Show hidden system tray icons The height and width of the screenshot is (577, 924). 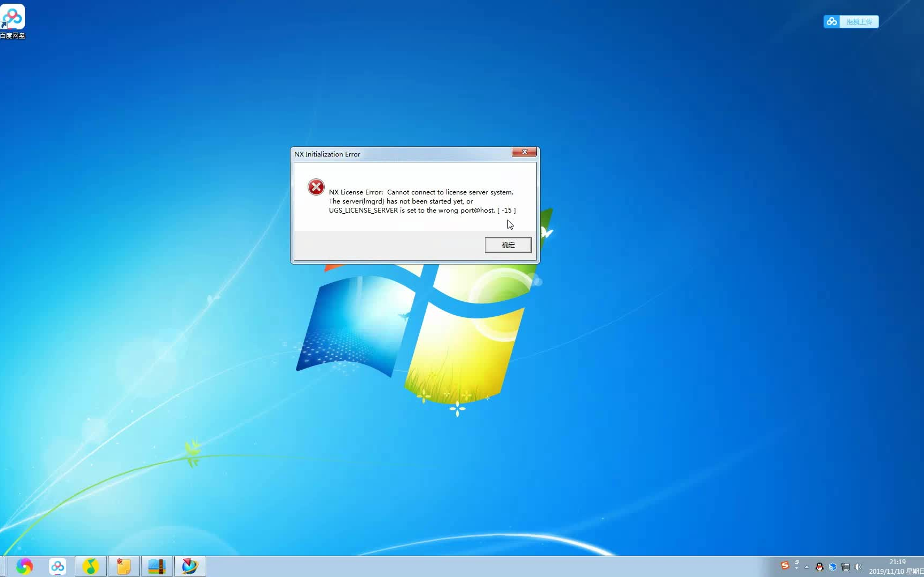[806, 567]
